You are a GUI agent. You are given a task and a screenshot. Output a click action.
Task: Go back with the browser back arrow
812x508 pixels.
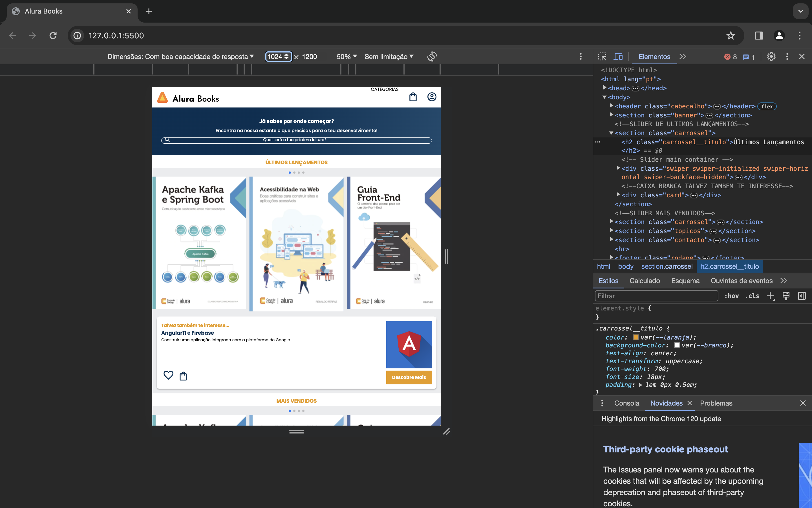(13, 36)
